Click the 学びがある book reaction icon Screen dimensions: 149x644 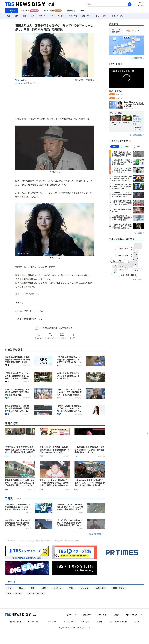(x=62, y=334)
